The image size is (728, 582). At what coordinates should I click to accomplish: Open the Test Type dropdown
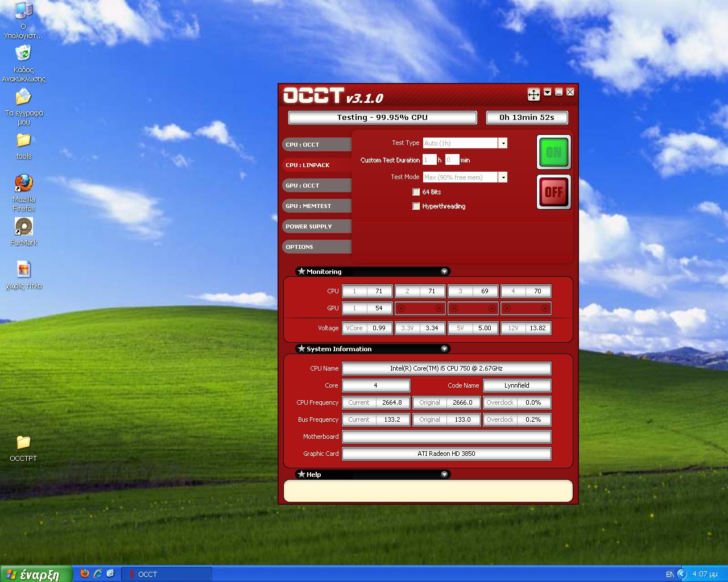503,143
